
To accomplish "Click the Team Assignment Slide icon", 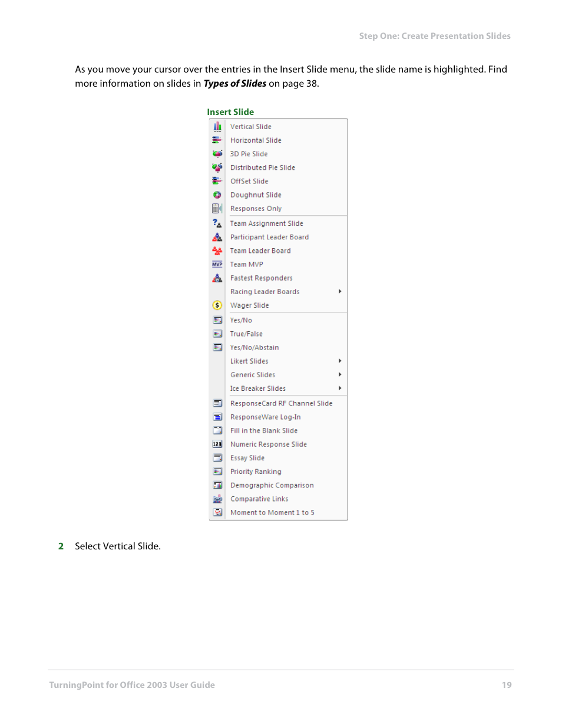I will pyautogui.click(x=217, y=223).
